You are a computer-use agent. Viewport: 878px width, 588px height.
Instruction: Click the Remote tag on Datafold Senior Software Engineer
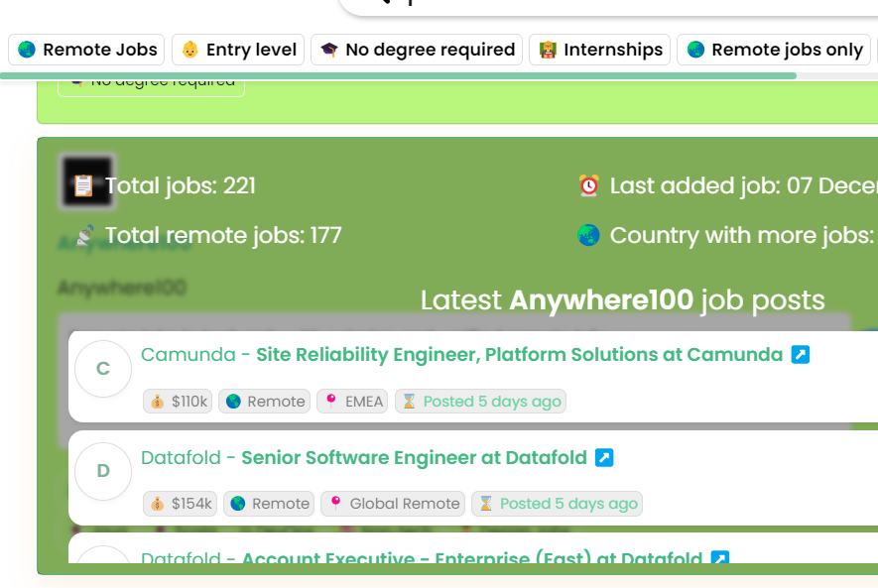point(269,504)
